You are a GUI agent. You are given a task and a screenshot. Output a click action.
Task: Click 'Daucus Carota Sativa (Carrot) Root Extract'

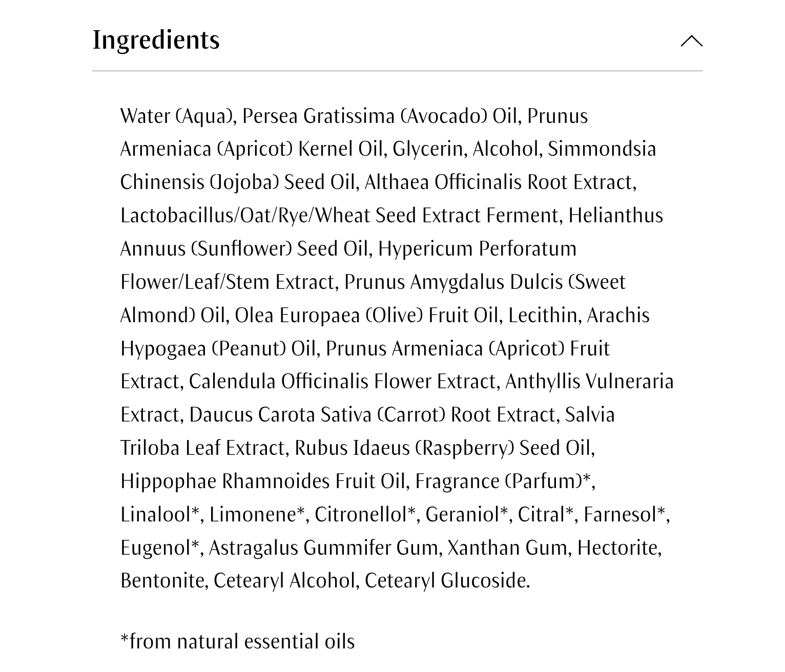pyautogui.click(x=372, y=415)
